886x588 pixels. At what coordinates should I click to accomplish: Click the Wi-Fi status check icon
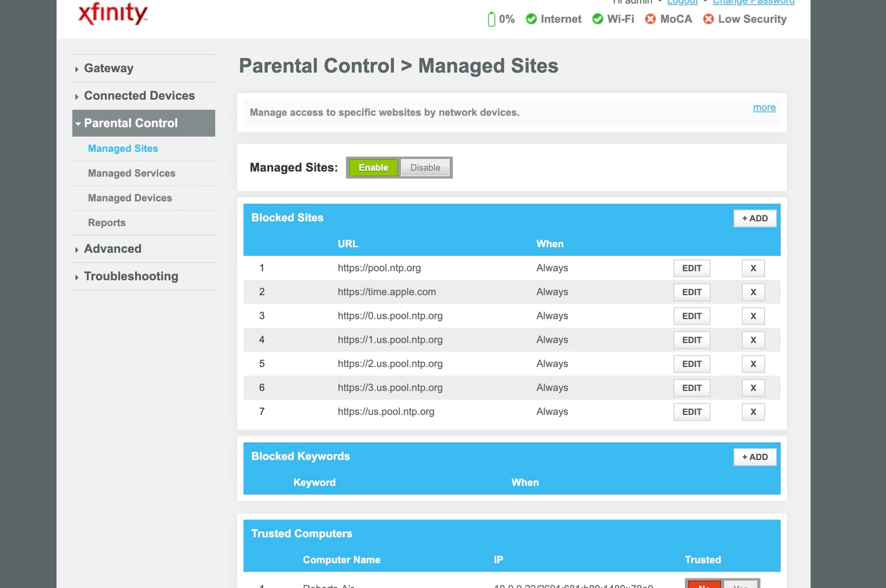pyautogui.click(x=598, y=19)
